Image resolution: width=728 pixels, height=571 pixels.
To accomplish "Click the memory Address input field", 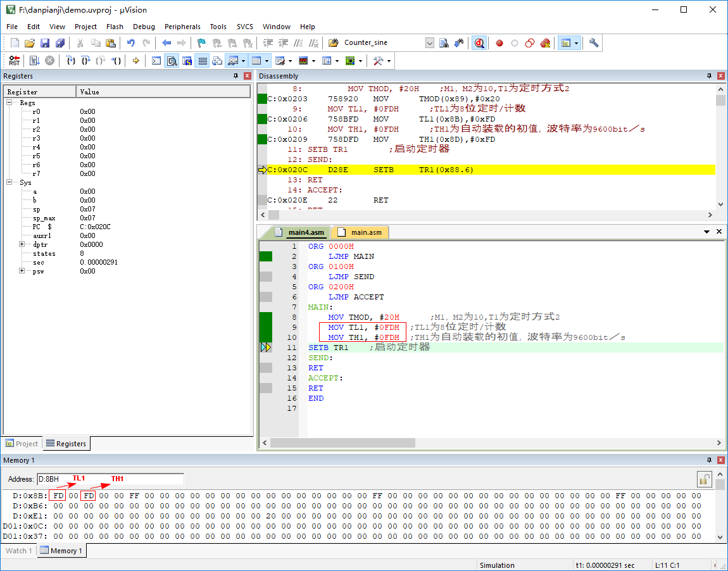I will [111, 479].
